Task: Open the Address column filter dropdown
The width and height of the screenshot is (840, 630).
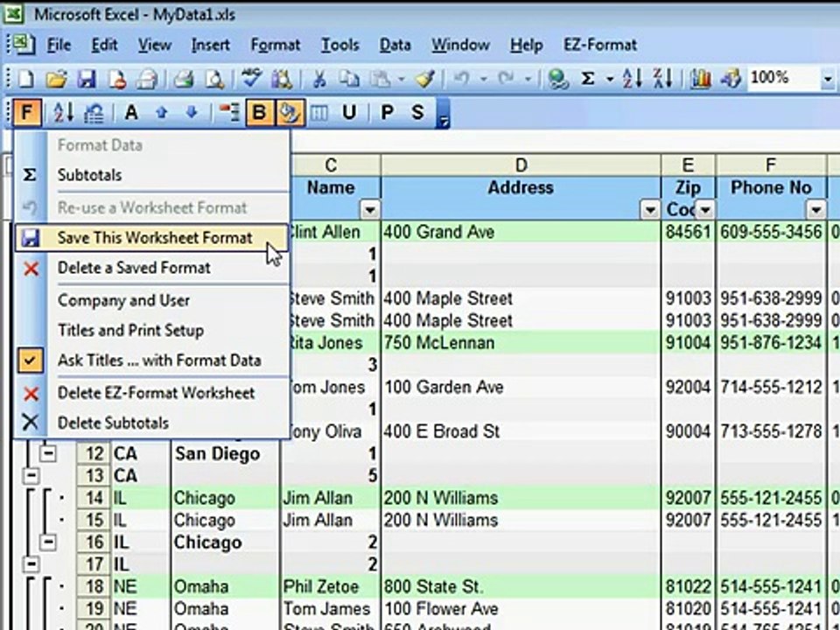Action: click(x=650, y=209)
